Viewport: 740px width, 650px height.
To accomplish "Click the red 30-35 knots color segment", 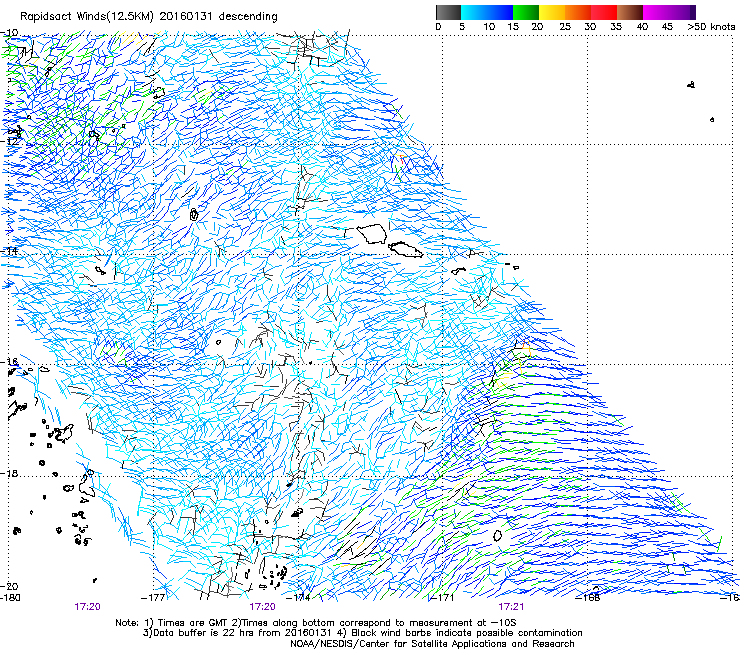I will [604, 12].
